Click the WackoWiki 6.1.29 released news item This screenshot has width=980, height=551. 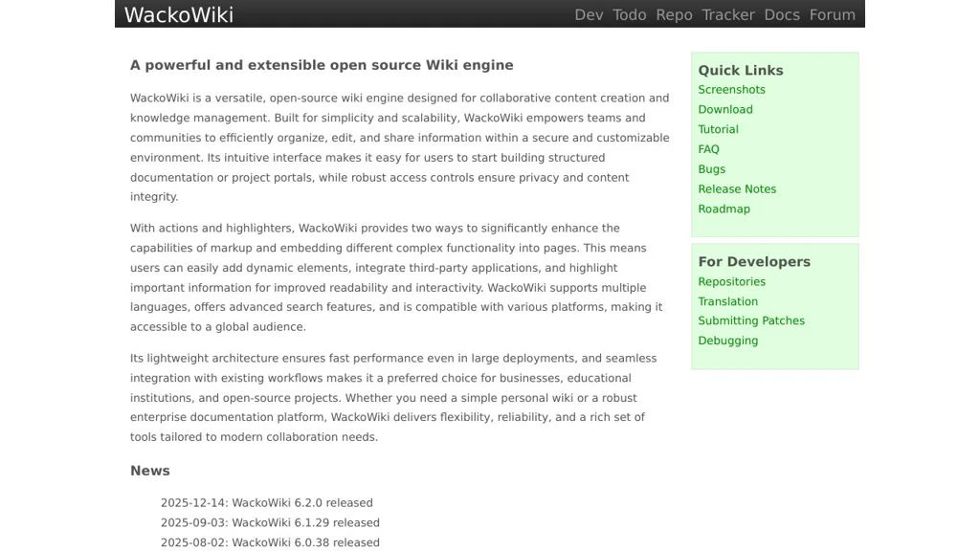(x=270, y=523)
